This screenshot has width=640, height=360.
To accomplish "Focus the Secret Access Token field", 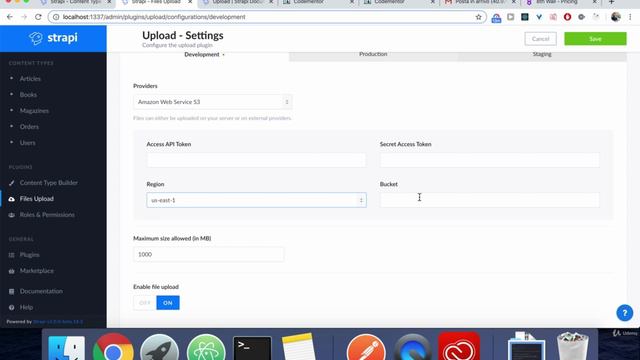I will pyautogui.click(x=489, y=160).
